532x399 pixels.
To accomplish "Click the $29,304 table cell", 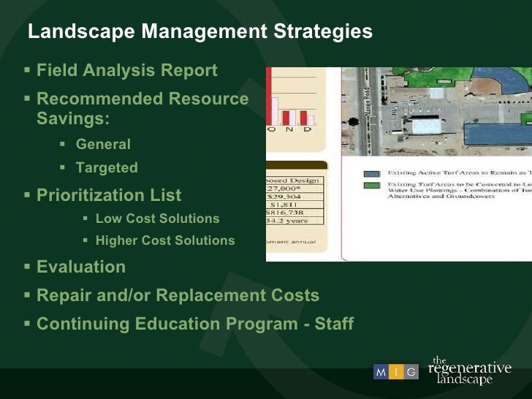I will (294, 197).
